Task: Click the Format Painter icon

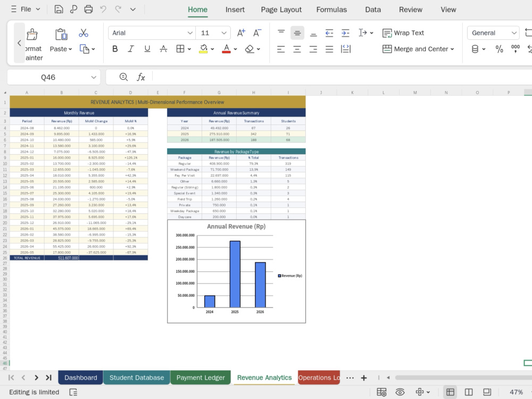Action: [32, 34]
